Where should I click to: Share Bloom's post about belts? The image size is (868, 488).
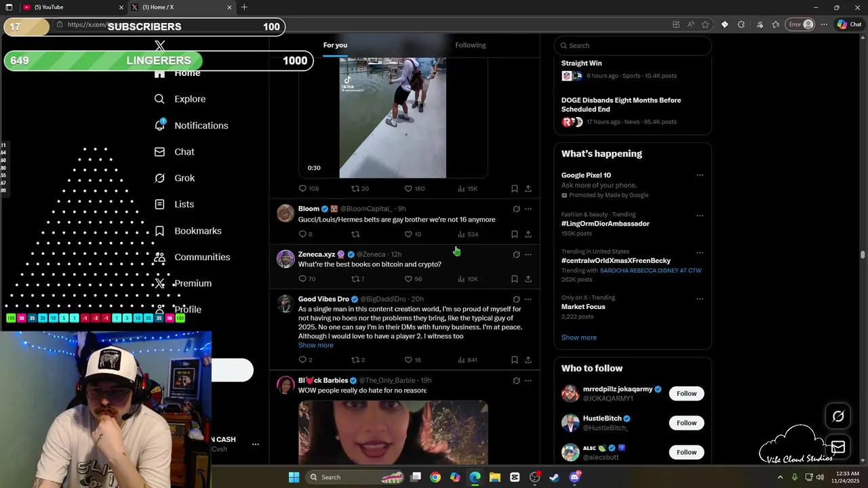[528, 234]
